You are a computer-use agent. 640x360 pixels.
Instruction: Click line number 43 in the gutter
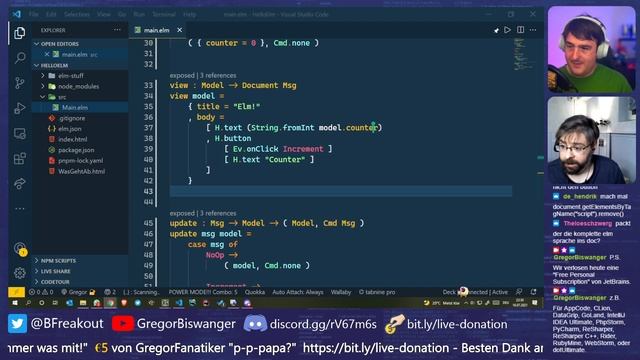pyautogui.click(x=149, y=191)
